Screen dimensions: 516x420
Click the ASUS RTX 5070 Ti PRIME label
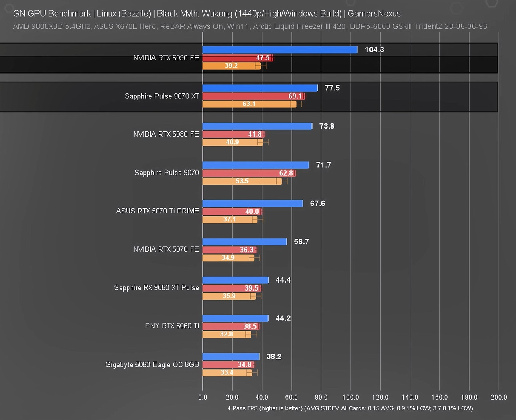tap(157, 211)
